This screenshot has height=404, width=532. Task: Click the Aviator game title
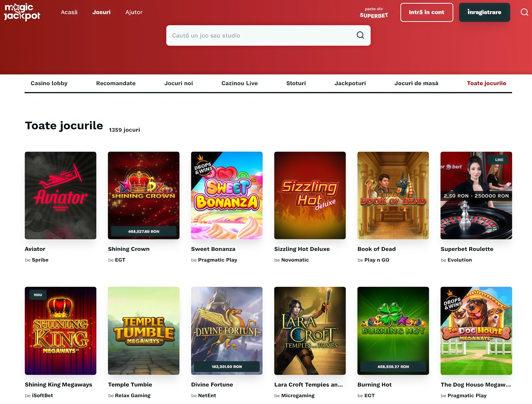point(35,249)
